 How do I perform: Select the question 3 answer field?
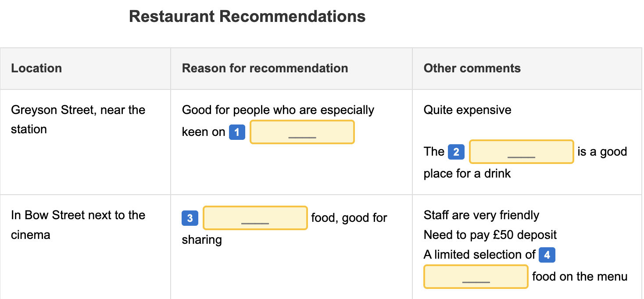click(x=255, y=218)
